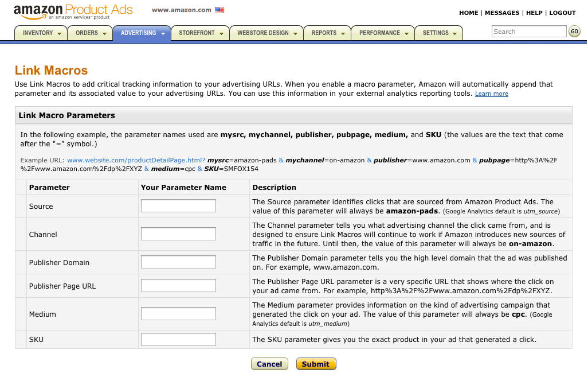Expand the REPORTS menu dropdown
Image resolution: width=588 pixels, height=381 pixels.
pyautogui.click(x=344, y=33)
